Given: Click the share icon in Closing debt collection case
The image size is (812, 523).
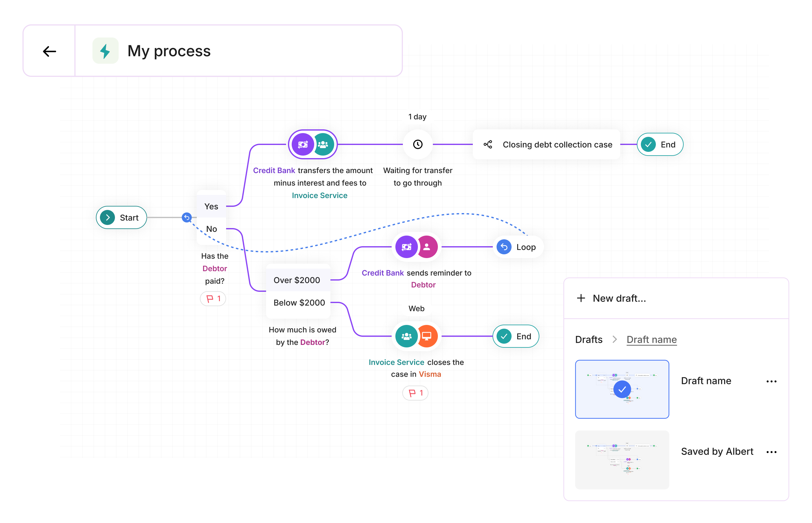Looking at the screenshot, I should point(488,144).
